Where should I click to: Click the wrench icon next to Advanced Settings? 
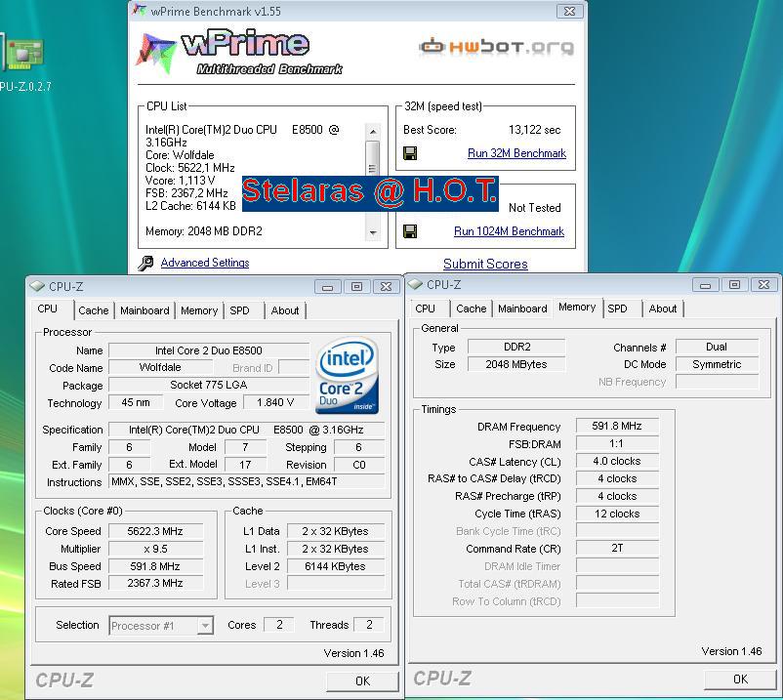click(145, 263)
